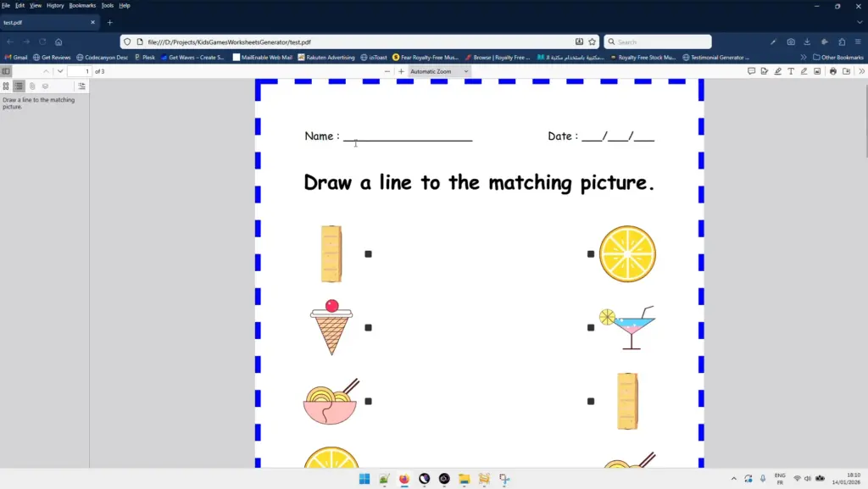The image size is (868, 489).
Task: Select the text annotation tool
Action: pyautogui.click(x=792, y=71)
